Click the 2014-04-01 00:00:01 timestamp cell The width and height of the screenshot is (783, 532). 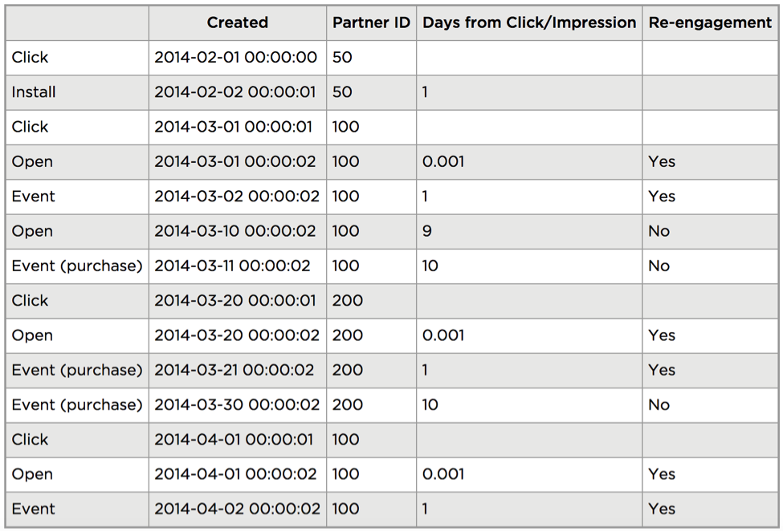[234, 440]
